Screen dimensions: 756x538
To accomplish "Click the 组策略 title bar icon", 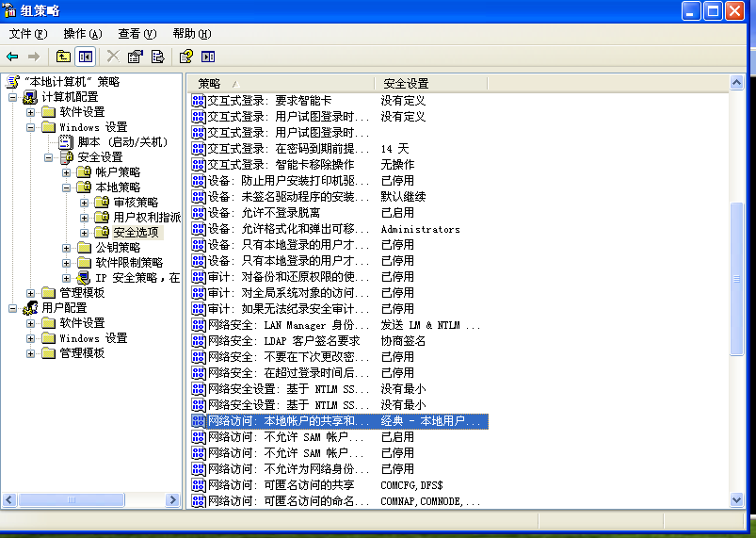I will (x=9, y=10).
